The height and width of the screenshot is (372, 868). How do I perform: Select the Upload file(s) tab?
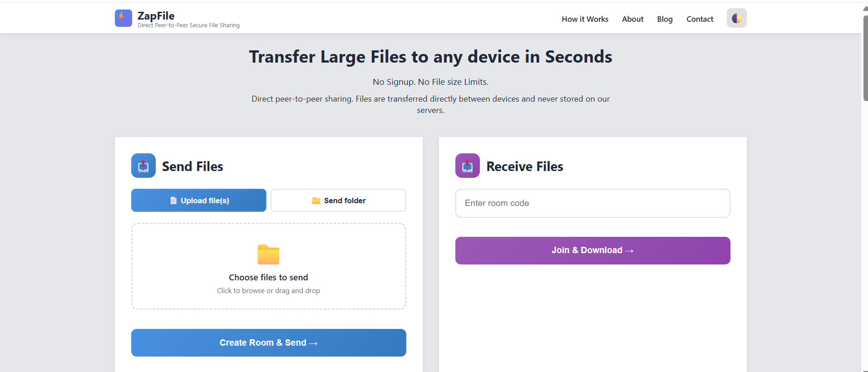(199, 201)
